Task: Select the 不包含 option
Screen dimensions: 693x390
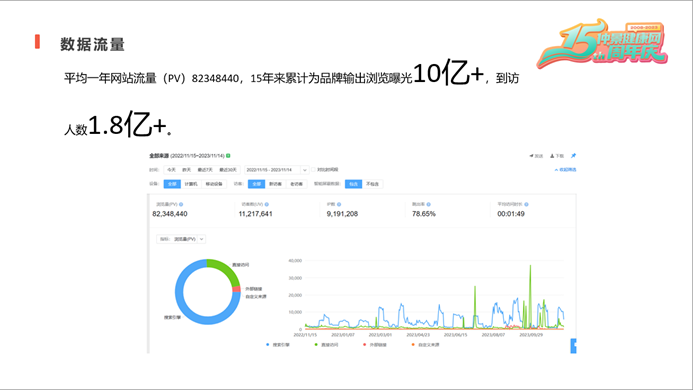Action: click(373, 184)
